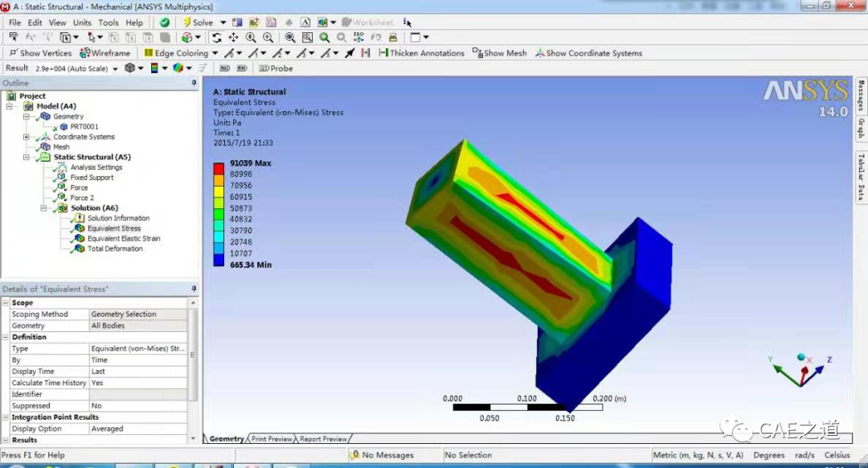Collapse the Scope section
The image size is (868, 468).
(6, 303)
